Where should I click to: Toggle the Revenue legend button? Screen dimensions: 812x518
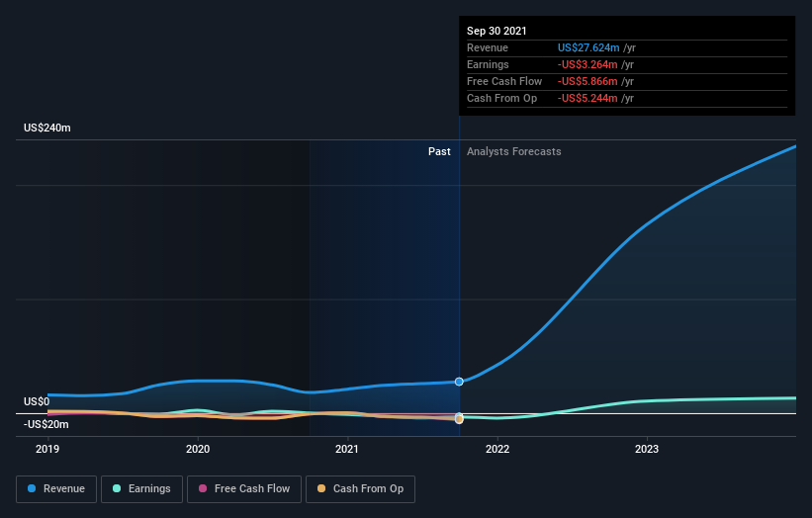[x=56, y=489]
